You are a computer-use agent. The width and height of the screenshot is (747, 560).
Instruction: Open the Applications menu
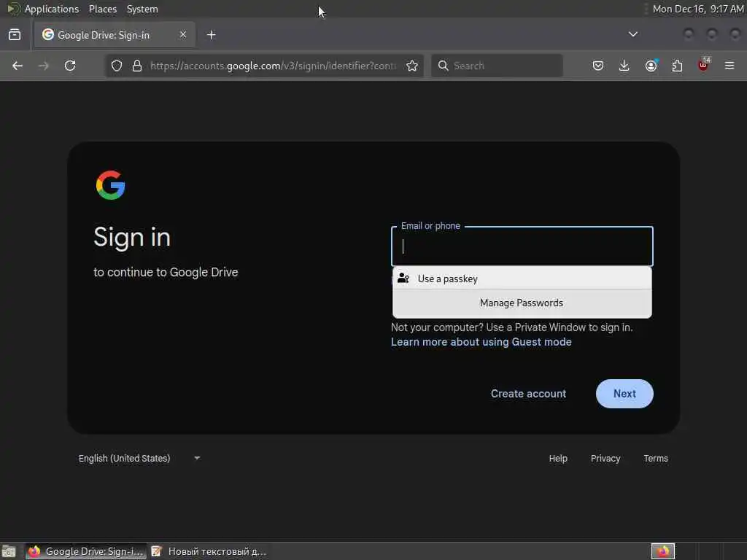(52, 9)
